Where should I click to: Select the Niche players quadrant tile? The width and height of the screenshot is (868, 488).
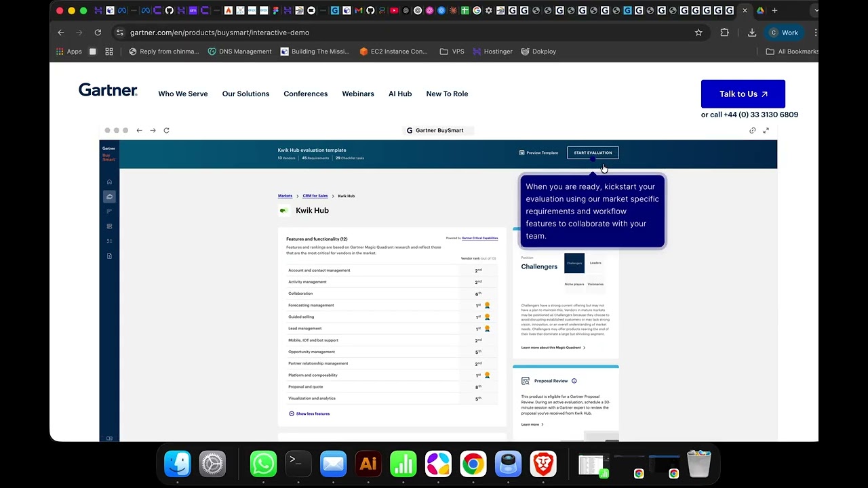click(x=574, y=284)
